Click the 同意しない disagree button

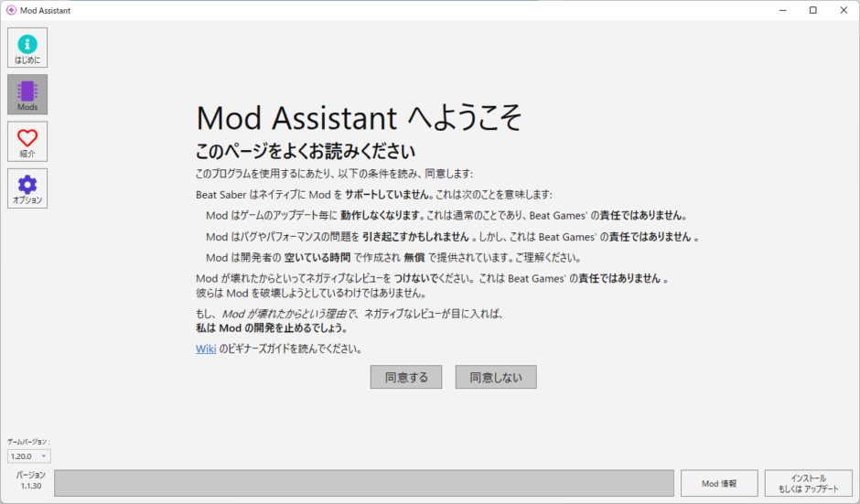tap(496, 378)
